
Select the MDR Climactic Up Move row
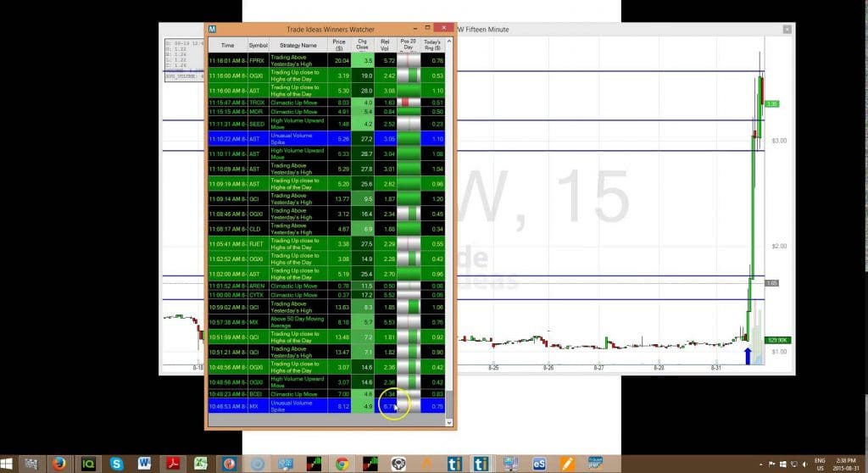click(326, 112)
